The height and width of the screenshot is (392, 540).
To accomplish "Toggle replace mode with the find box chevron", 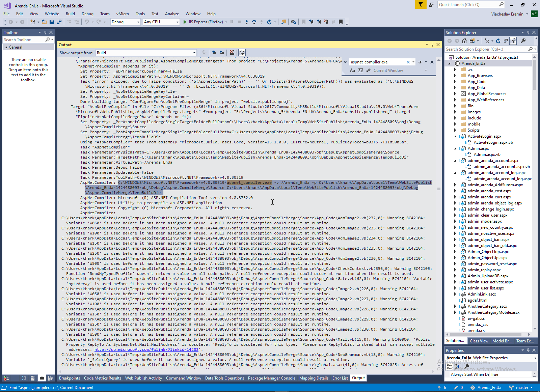I will pyautogui.click(x=345, y=62).
